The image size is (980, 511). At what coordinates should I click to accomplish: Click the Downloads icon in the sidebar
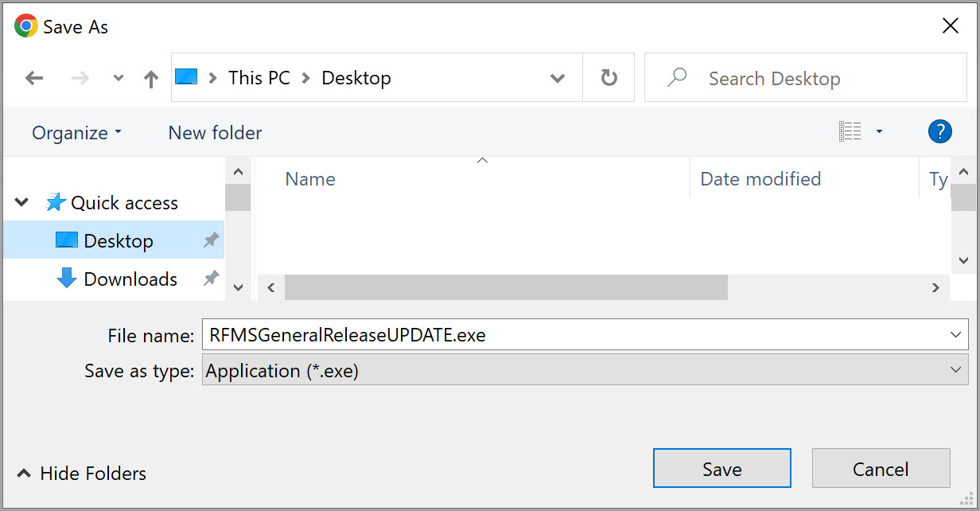click(65, 279)
